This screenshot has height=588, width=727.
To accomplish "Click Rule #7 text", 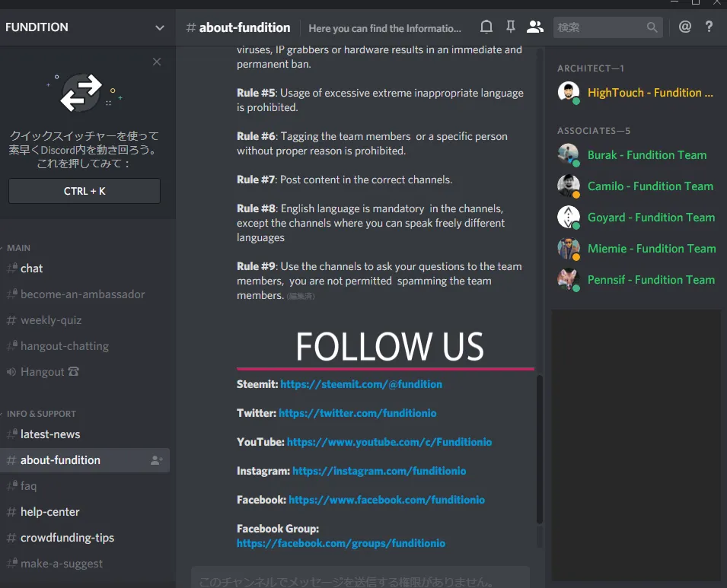I will pyautogui.click(x=345, y=180).
